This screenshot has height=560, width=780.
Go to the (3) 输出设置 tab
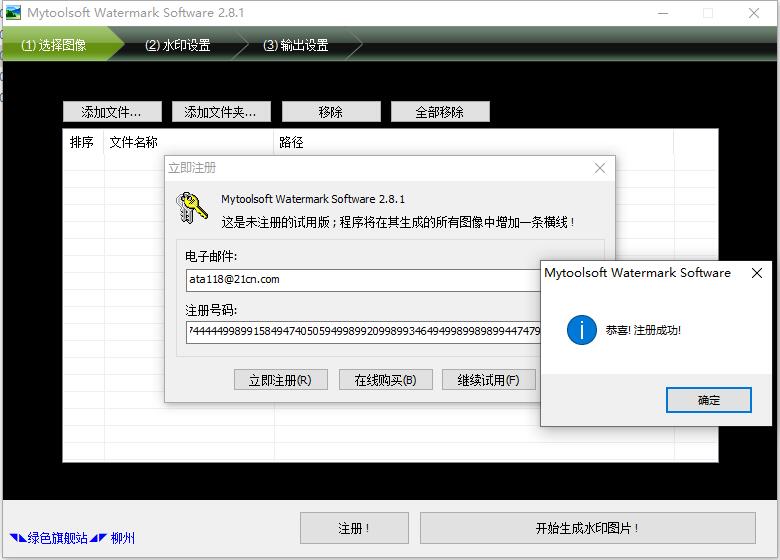point(296,45)
